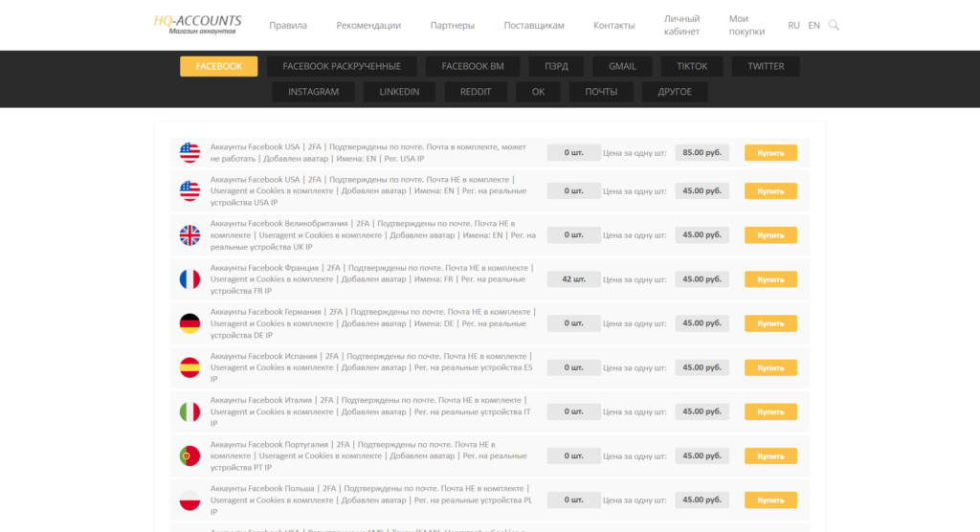Click the France flag icon

point(190,278)
